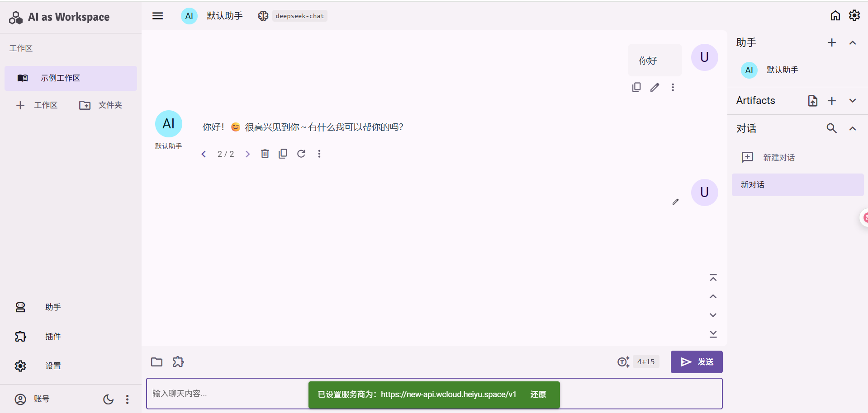Search conversations with the magnifier icon
The height and width of the screenshot is (413, 868).
click(x=831, y=128)
